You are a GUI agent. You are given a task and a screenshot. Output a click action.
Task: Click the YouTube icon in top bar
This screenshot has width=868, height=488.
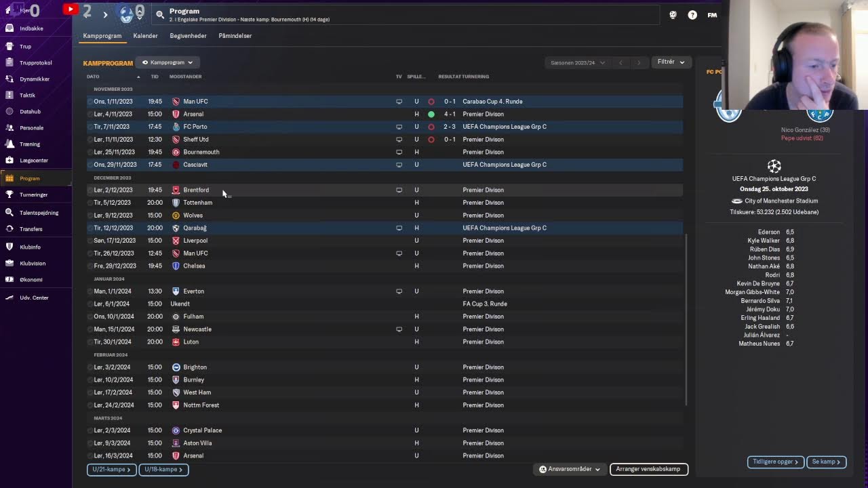[x=71, y=9]
